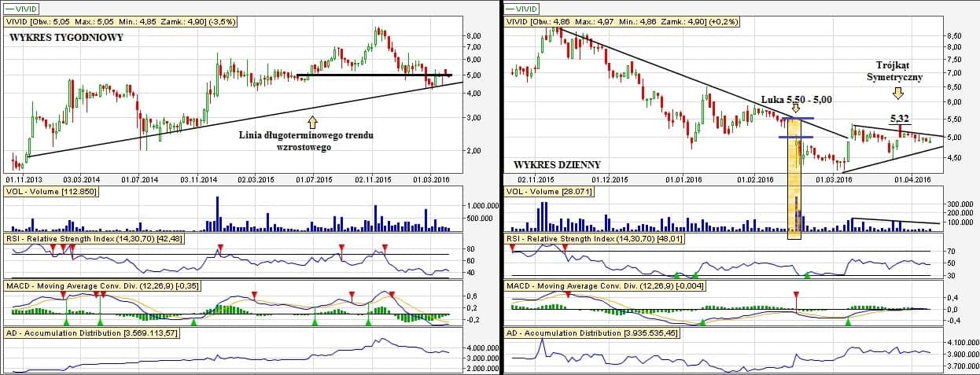Click the rightmost green triangle in the daily RSI panel
Viewport: 980px width, 375px height.
coord(807,275)
